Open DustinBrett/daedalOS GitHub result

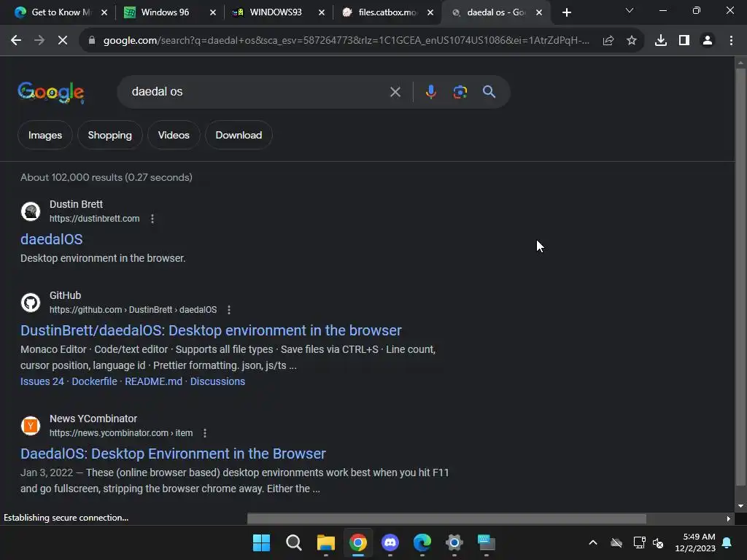click(211, 330)
